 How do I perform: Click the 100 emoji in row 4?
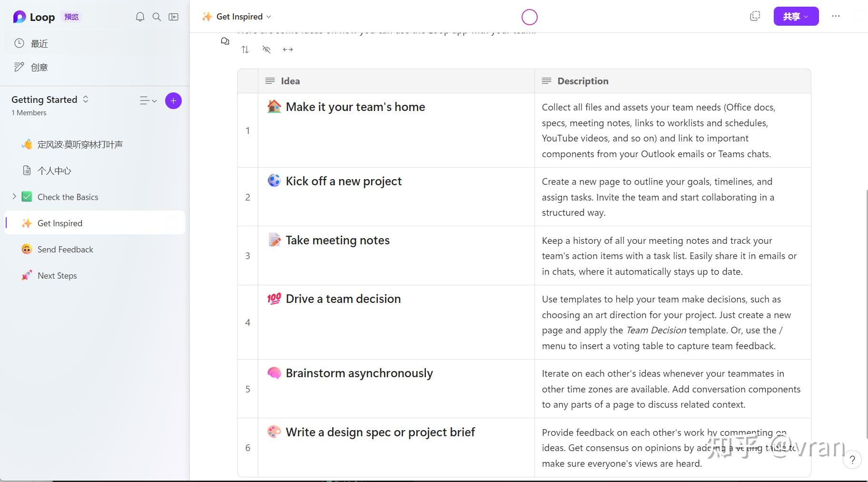coord(274,299)
